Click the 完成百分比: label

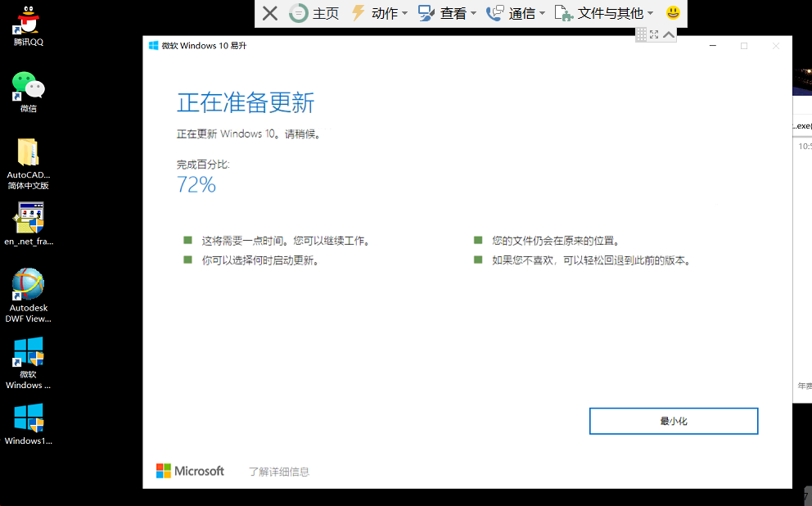tap(203, 165)
